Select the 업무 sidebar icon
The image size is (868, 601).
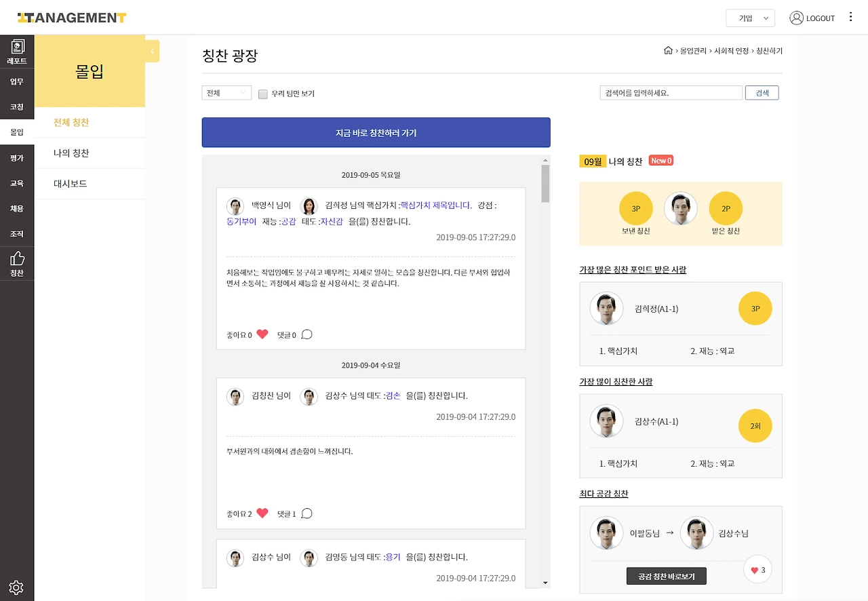click(x=16, y=81)
